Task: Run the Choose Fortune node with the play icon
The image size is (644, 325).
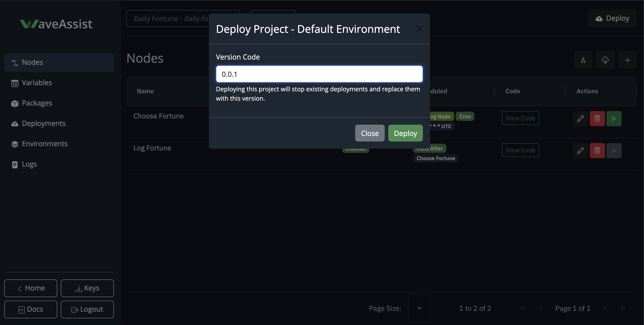Action: click(x=614, y=118)
